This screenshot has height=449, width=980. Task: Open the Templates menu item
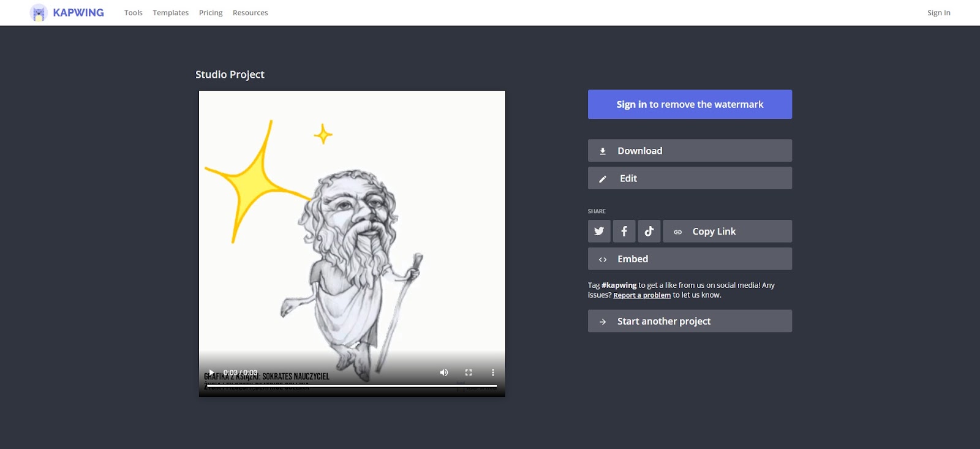pos(171,13)
